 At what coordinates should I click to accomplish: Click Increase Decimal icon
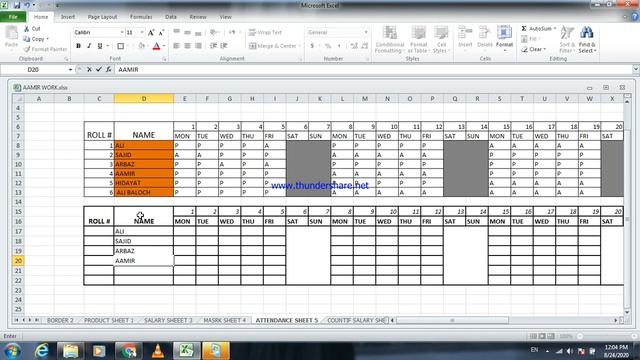point(354,46)
